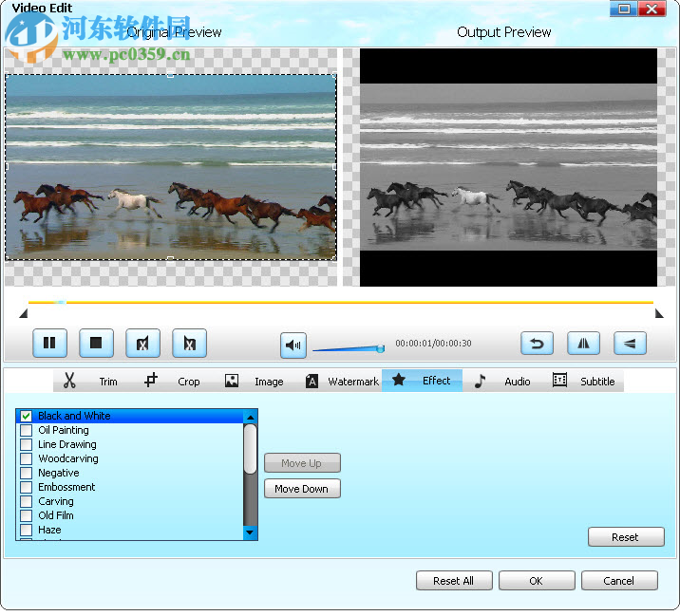Screen dimensions: 680x616
Task: Click the effect list scroll down arrow
Action: point(250,532)
